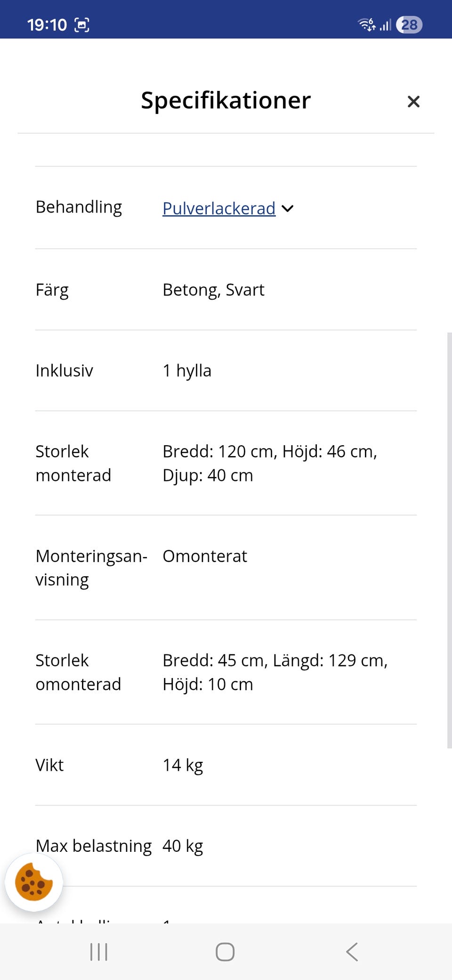The image size is (452, 980).
Task: Tap the battery level indicator
Action: click(x=409, y=24)
